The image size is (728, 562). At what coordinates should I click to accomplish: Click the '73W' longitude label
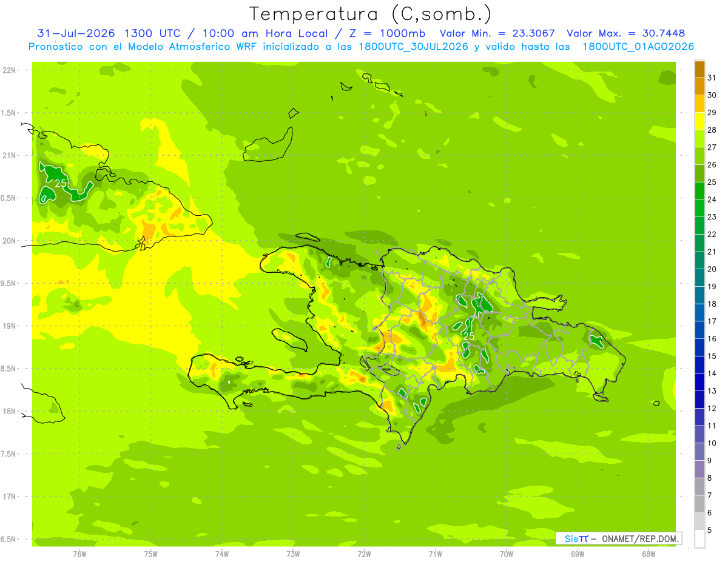tap(293, 554)
